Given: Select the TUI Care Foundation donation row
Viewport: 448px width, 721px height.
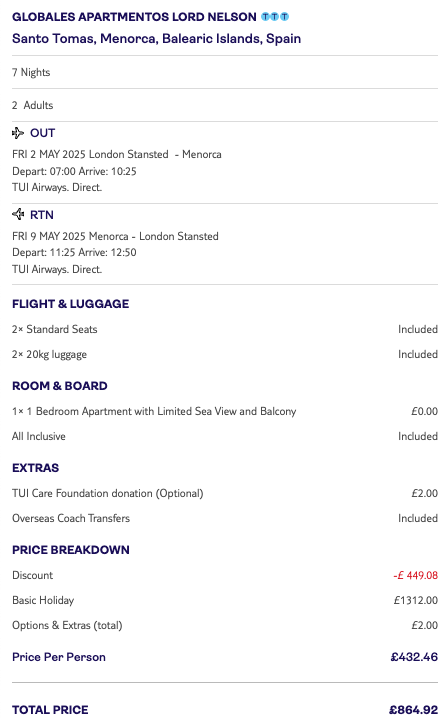Looking at the screenshot, I should point(225,493).
